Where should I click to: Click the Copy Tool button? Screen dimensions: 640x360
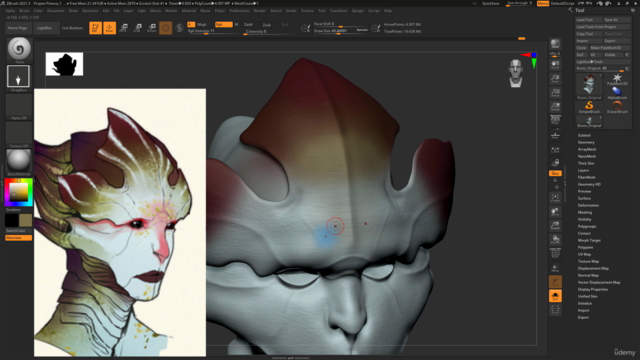click(588, 34)
